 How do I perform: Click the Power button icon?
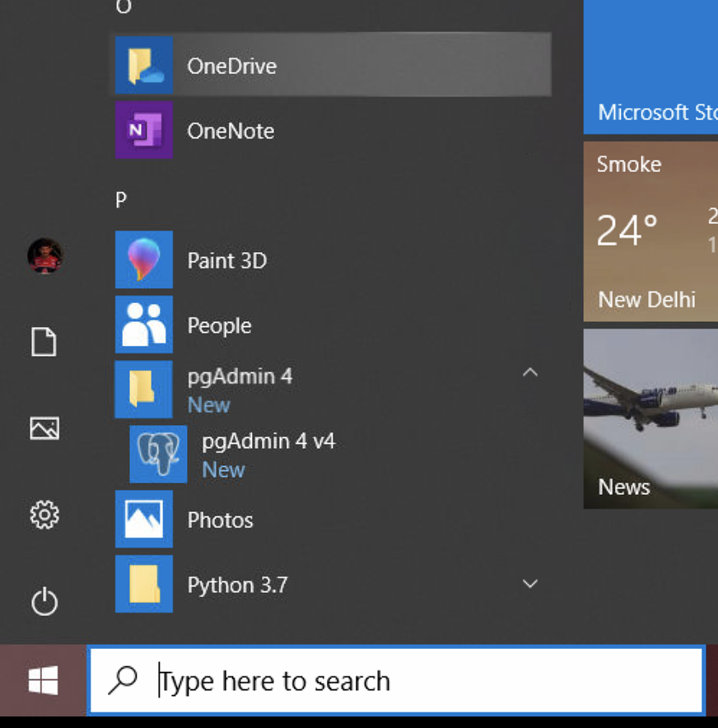[44, 602]
